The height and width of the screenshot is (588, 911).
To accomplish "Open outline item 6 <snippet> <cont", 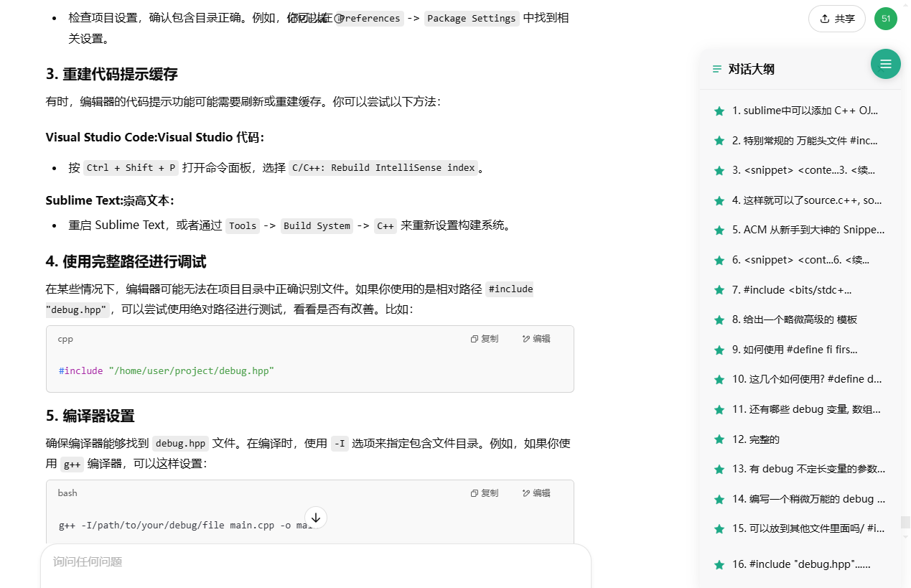I will tap(801, 260).
